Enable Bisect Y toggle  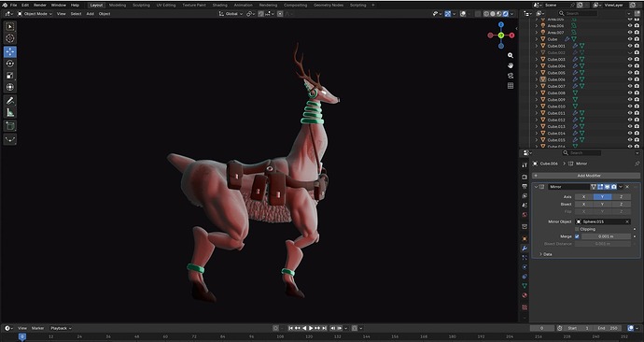pyautogui.click(x=603, y=205)
